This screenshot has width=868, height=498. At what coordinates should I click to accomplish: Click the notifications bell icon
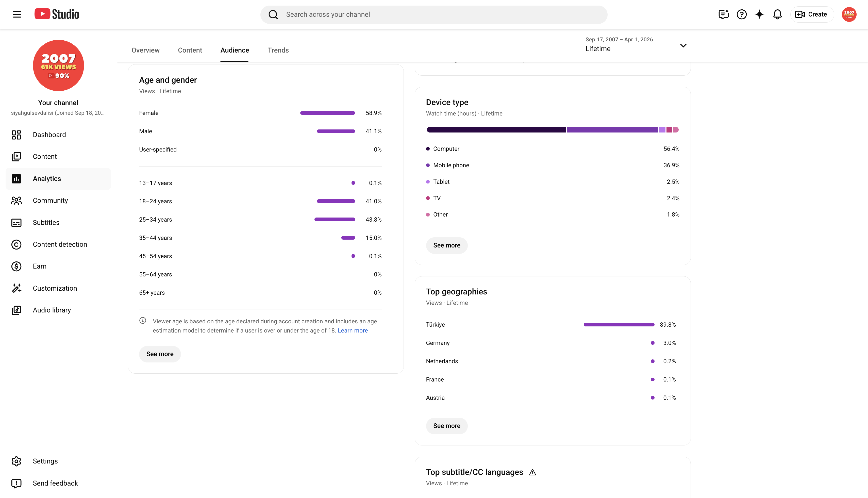click(x=777, y=14)
